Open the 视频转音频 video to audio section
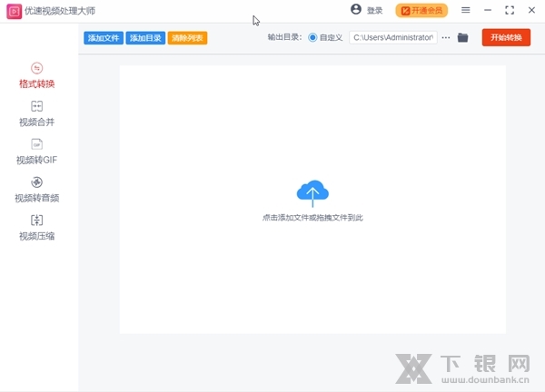The image size is (545, 392). pos(36,190)
